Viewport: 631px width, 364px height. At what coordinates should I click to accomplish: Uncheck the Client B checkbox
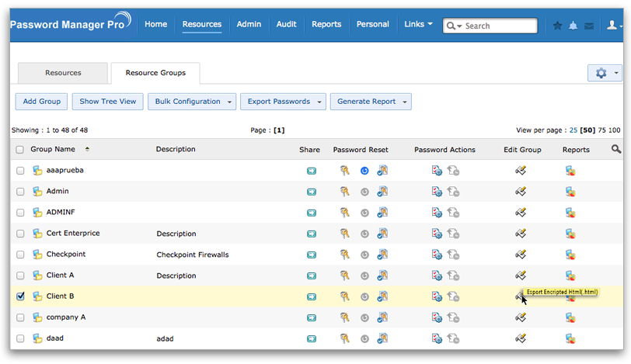coord(20,296)
